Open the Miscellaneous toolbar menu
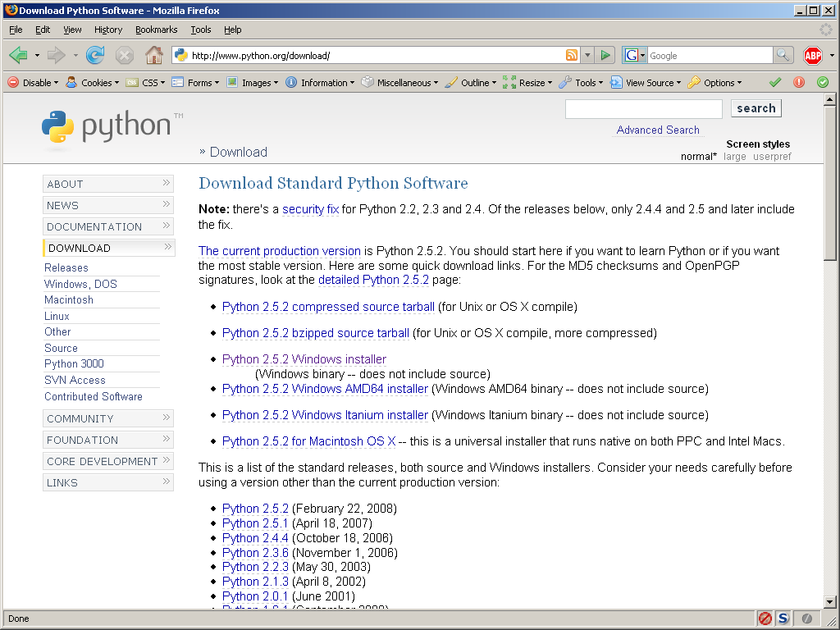This screenshot has width=840, height=630. pyautogui.click(x=399, y=83)
